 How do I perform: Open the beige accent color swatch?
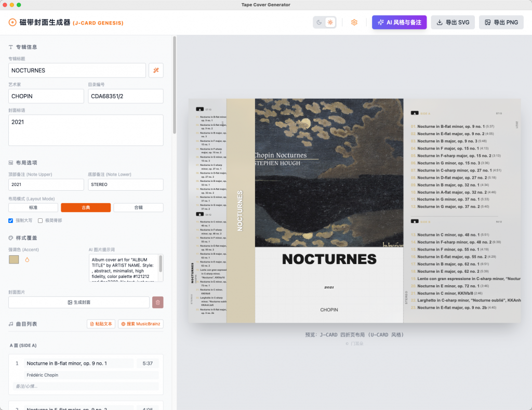coord(14,259)
